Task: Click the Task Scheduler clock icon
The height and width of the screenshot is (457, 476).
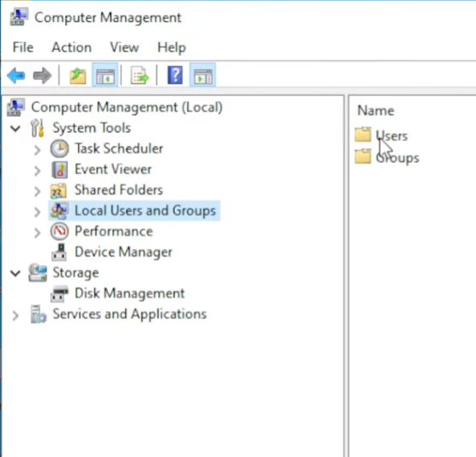Action: tap(59, 148)
